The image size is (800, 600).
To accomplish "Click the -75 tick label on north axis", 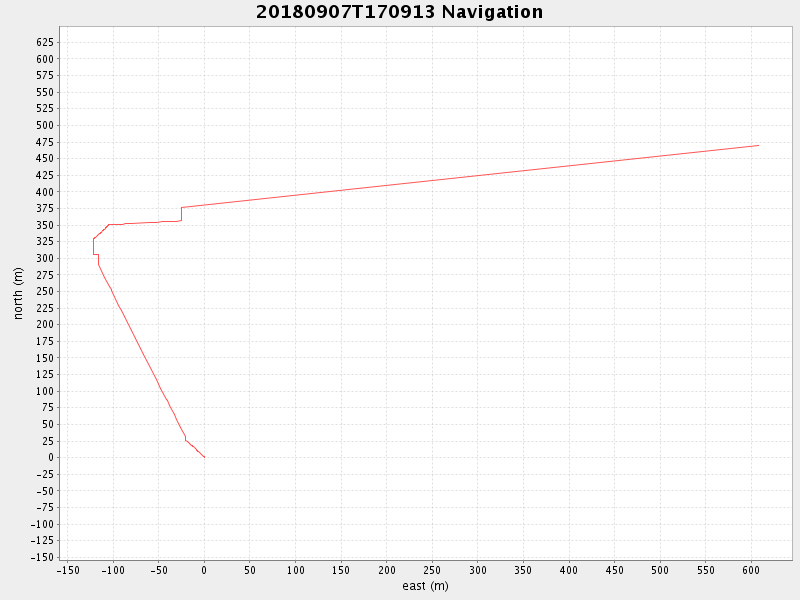I will coord(43,507).
